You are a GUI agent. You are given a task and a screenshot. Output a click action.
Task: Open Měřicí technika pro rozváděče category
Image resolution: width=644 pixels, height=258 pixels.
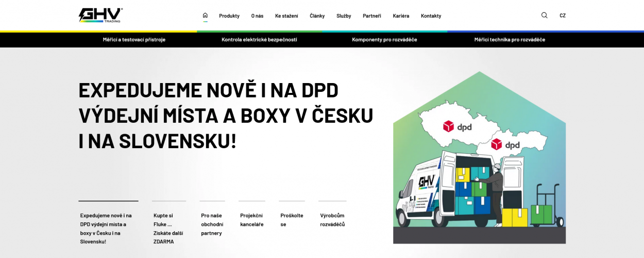tap(510, 39)
